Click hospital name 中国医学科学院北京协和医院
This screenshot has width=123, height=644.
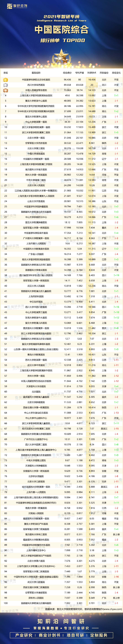pyautogui.click(x=36, y=80)
